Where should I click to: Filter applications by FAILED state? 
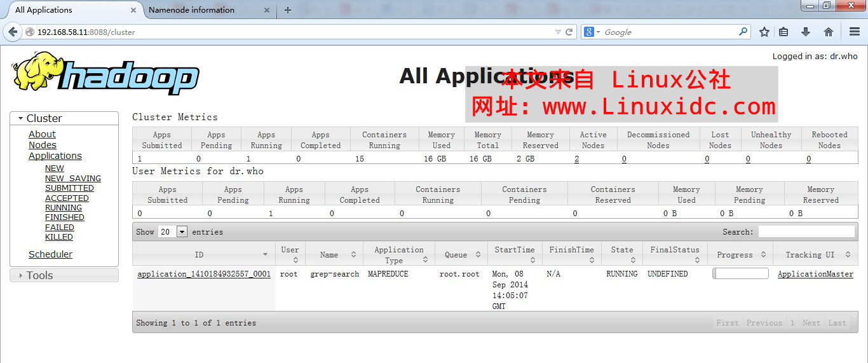(x=60, y=228)
